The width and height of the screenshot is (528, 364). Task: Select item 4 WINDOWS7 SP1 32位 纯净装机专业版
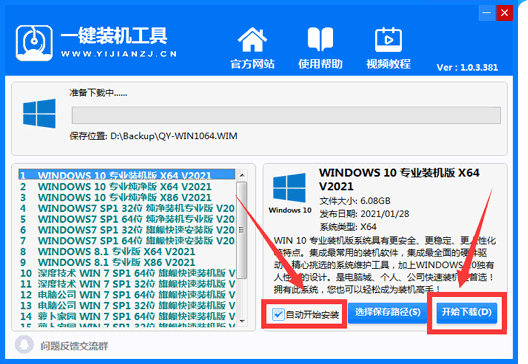pos(127,208)
